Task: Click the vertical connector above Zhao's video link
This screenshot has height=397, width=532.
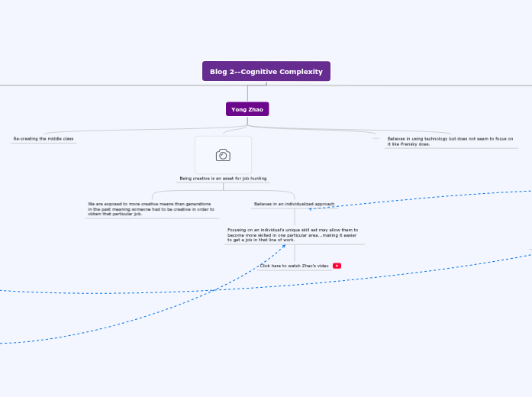Action: [x=294, y=253]
